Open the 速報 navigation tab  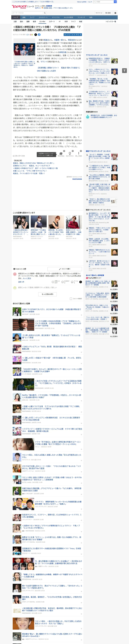pos(24,17)
